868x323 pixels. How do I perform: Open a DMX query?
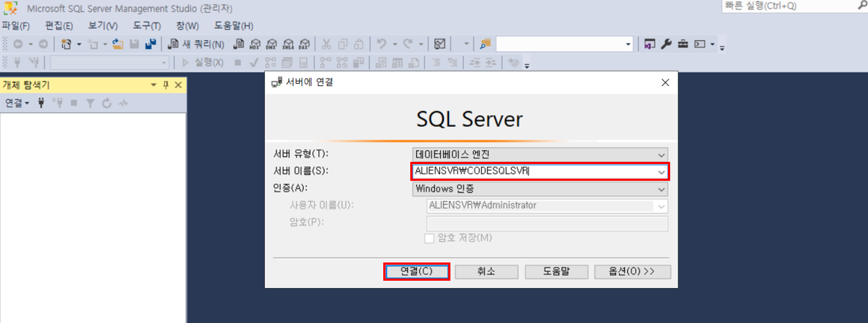pyautogui.click(x=272, y=44)
